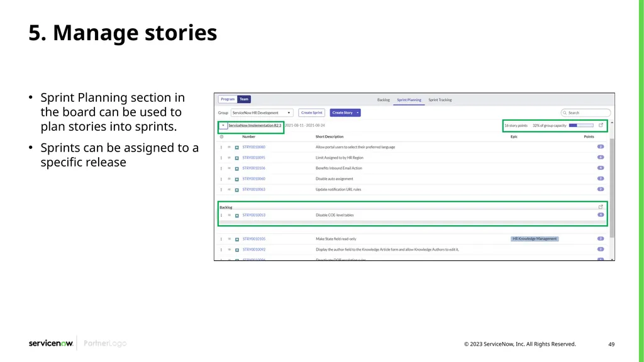Open row actions menu for STRY0010060
644x362 pixels.
(x=221, y=179)
